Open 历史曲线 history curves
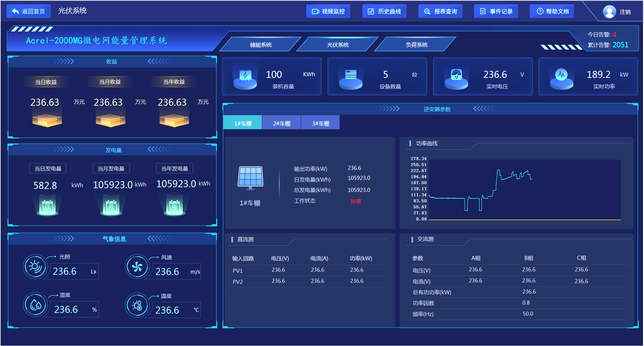The width and height of the screenshot is (644, 346). 385,11
